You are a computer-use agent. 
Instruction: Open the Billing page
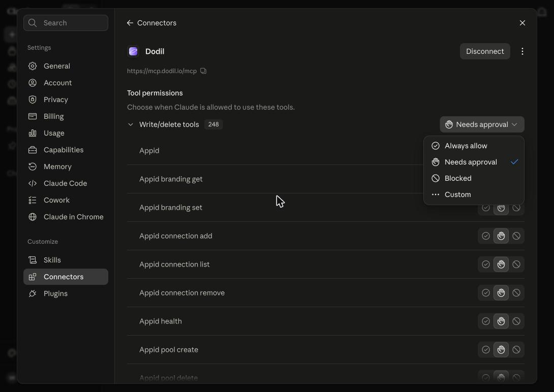point(66,116)
